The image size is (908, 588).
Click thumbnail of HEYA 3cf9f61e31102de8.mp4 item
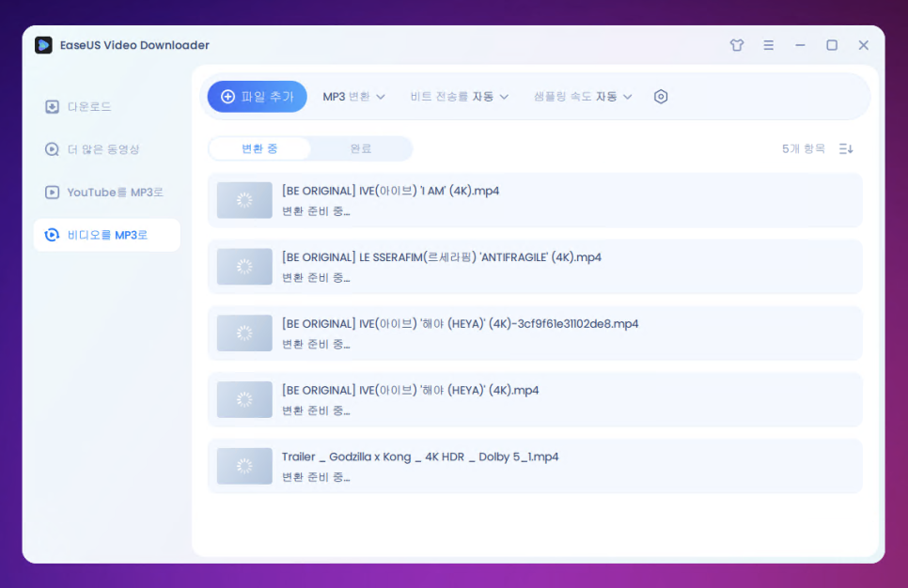pos(244,333)
